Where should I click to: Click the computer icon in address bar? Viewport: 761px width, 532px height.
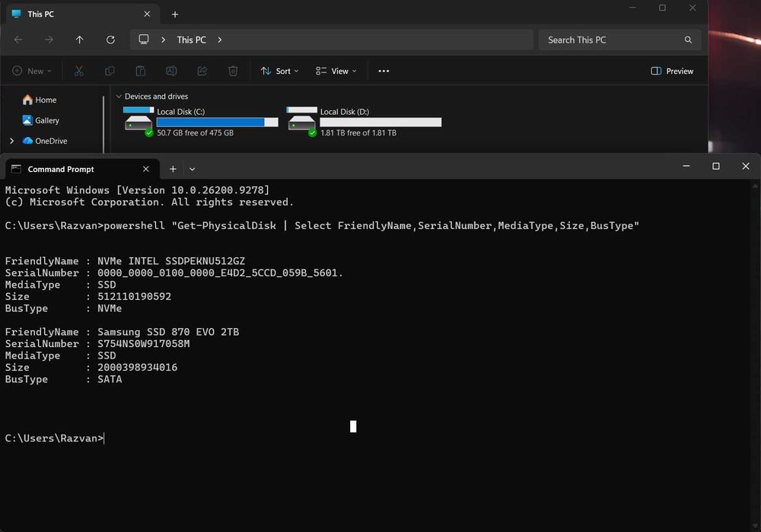click(144, 40)
